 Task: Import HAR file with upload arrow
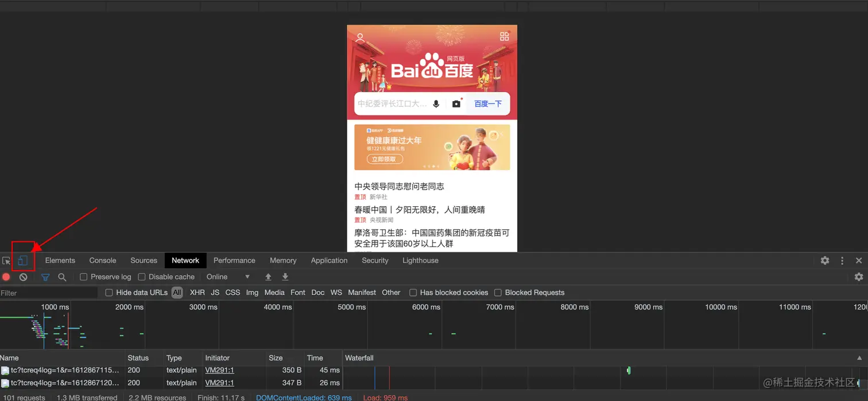tap(268, 277)
